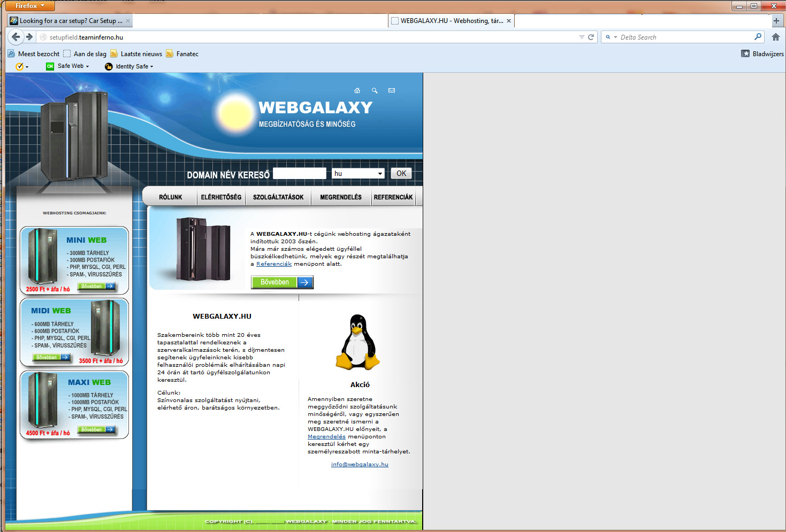Click the '1000MB TÁRHELY' line in MAXI WEB
The width and height of the screenshot is (786, 532).
(91, 395)
